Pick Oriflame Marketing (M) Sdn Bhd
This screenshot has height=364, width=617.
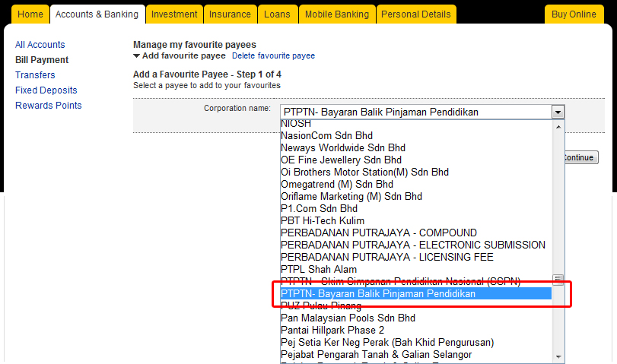[x=416, y=197]
